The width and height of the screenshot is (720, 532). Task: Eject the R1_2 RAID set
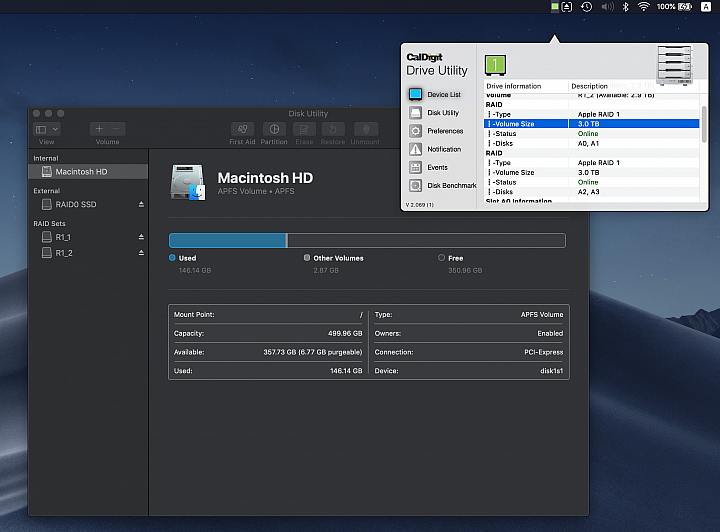(141, 253)
